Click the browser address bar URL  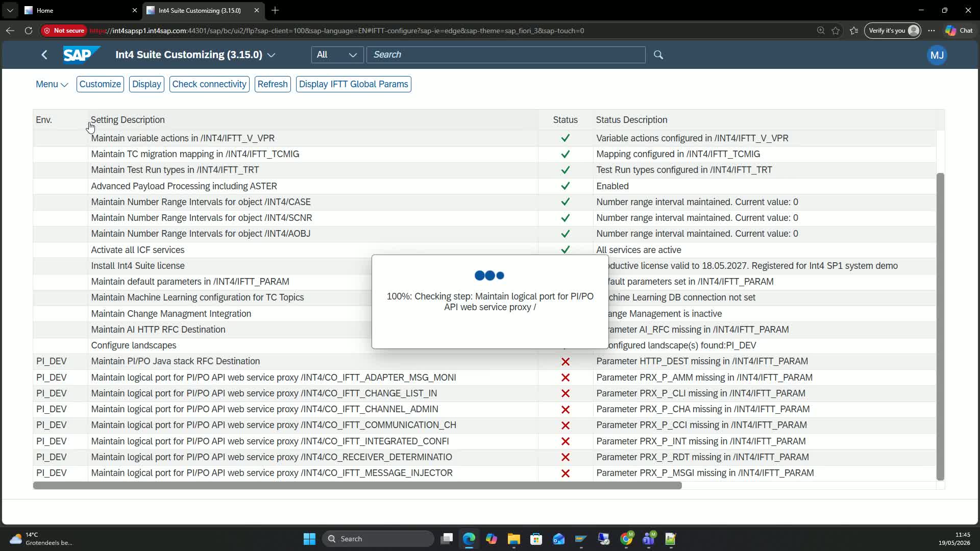point(337,31)
